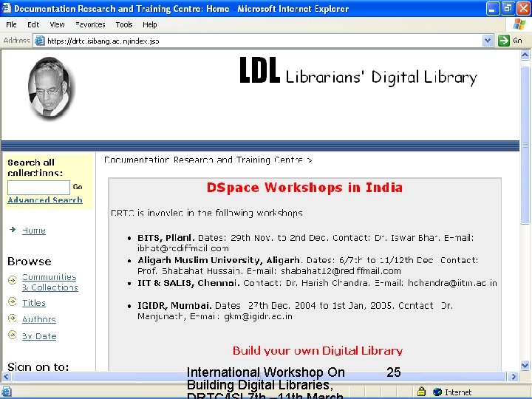Image resolution: width=532 pixels, height=399 pixels.
Task: Browse by Titles link
Action: (34, 303)
